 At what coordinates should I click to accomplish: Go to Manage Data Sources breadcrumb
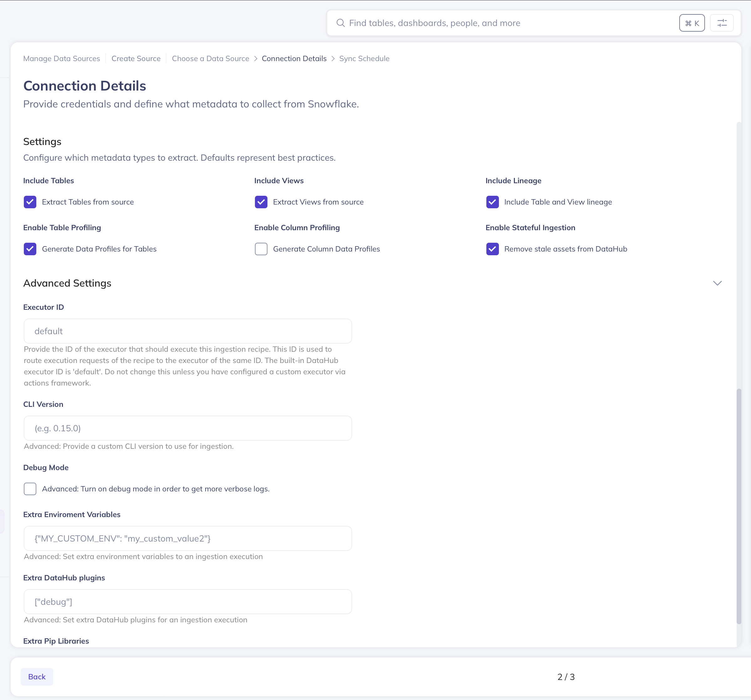pyautogui.click(x=62, y=59)
